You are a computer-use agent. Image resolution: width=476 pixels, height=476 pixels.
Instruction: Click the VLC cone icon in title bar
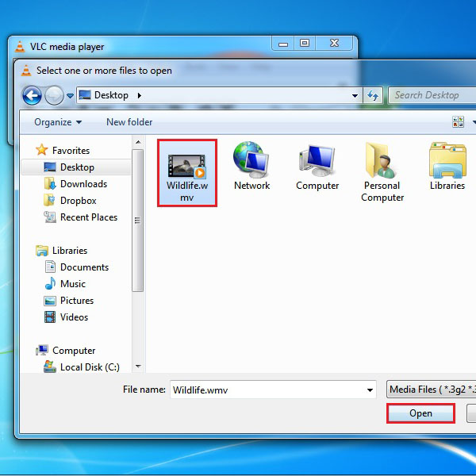click(20, 47)
